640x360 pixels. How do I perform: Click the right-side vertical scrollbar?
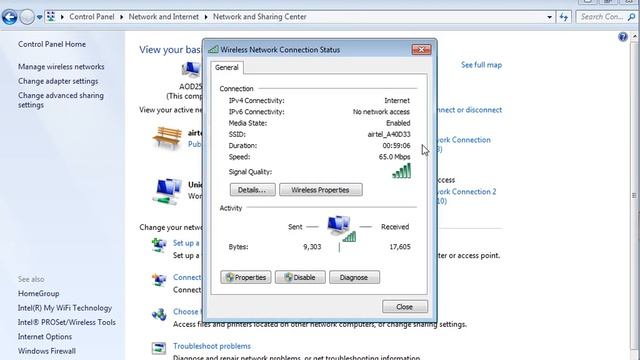pos(634,196)
